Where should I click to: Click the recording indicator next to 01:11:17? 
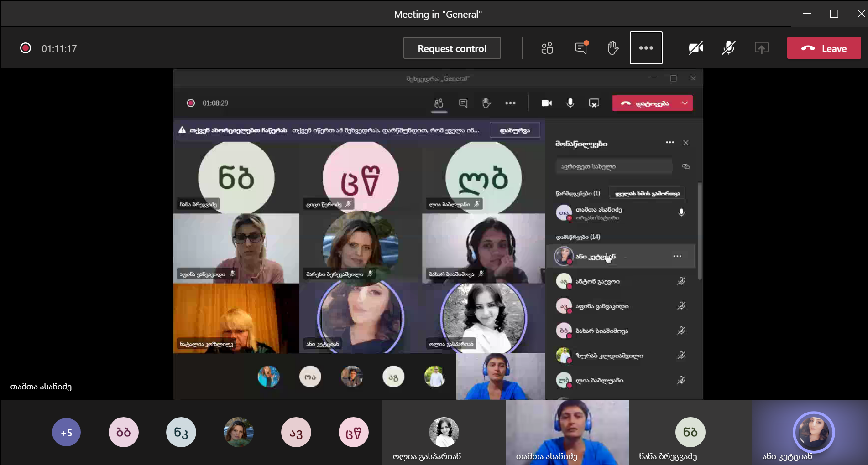pyautogui.click(x=26, y=48)
